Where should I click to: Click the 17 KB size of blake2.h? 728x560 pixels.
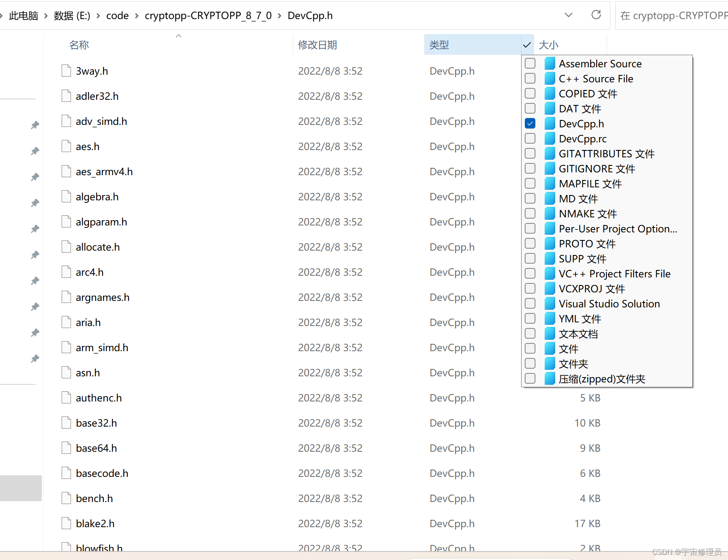587,524
